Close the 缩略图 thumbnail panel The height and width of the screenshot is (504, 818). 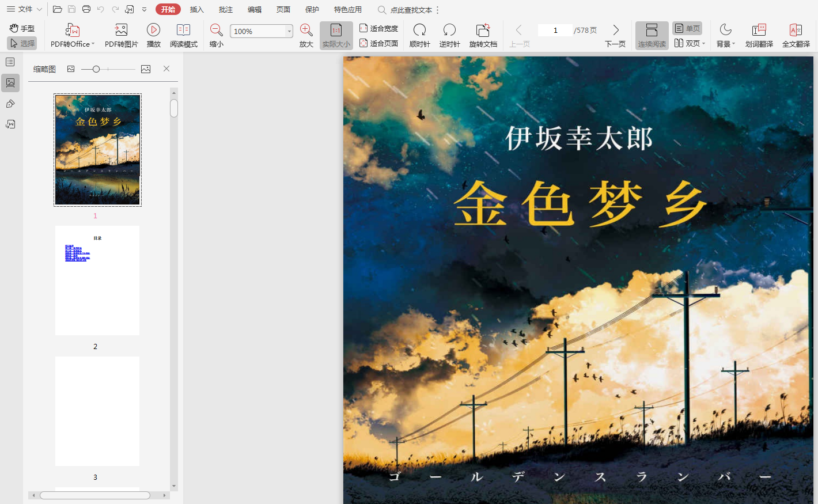tap(166, 69)
